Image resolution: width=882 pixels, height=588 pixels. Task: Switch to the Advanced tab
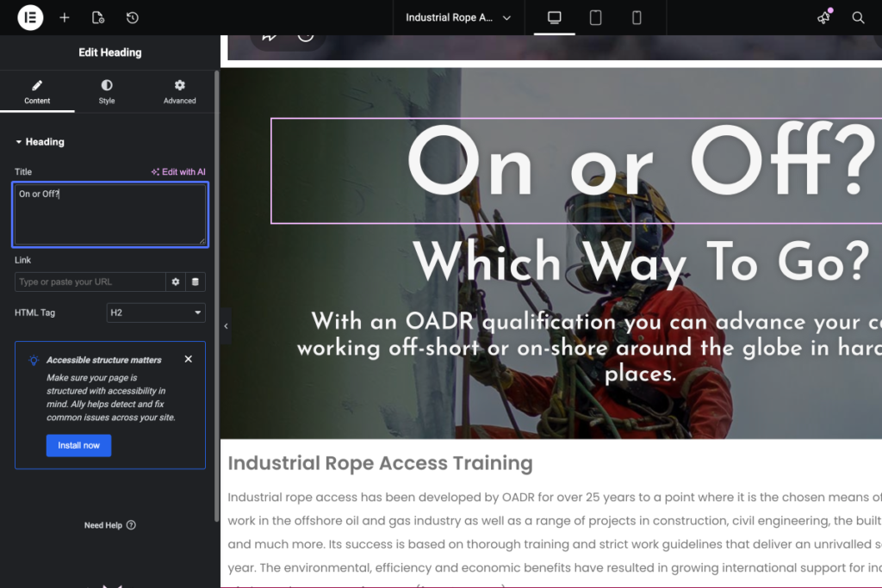pyautogui.click(x=179, y=91)
